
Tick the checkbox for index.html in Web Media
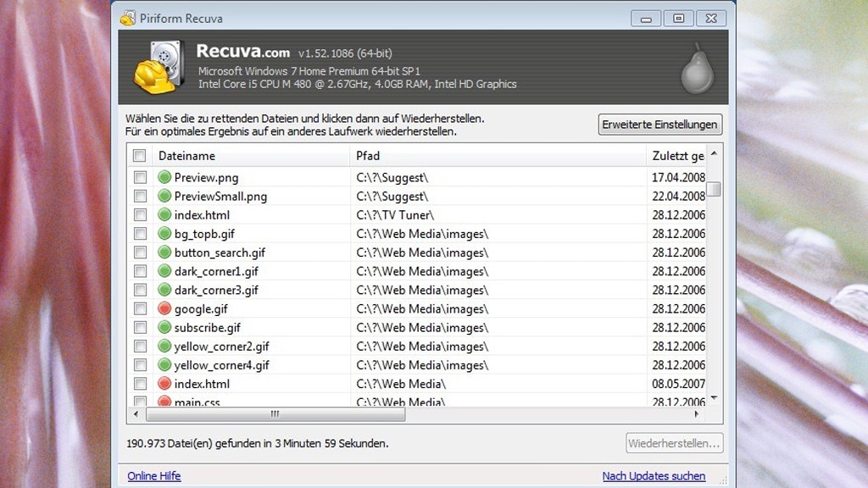point(140,384)
